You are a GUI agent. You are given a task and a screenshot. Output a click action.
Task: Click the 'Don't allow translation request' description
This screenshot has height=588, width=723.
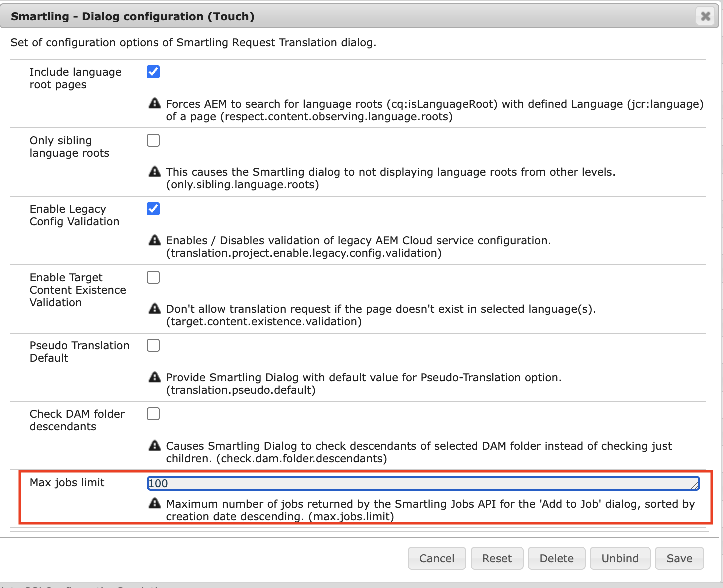click(381, 315)
